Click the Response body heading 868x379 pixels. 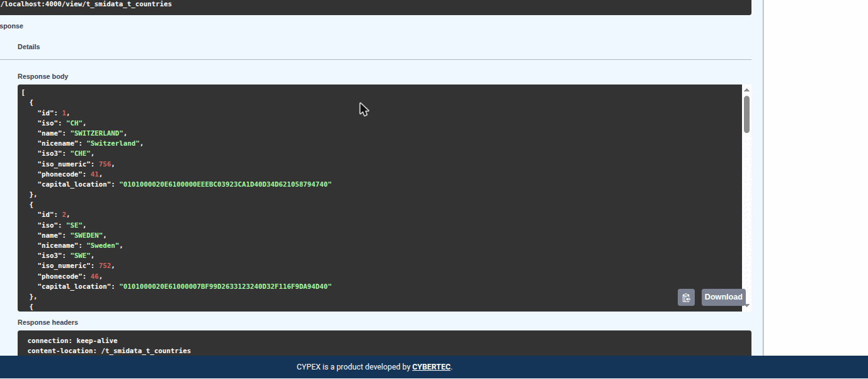[x=43, y=76]
